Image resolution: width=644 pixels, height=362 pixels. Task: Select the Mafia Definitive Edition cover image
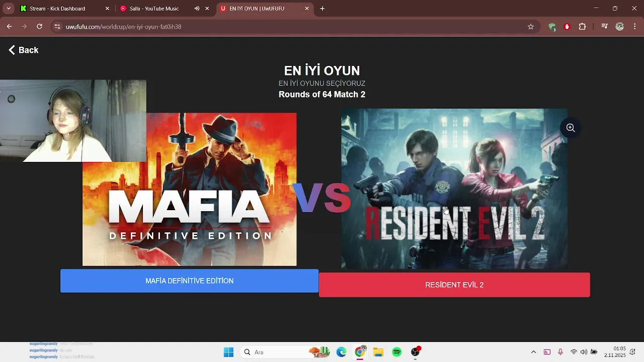coord(190,189)
